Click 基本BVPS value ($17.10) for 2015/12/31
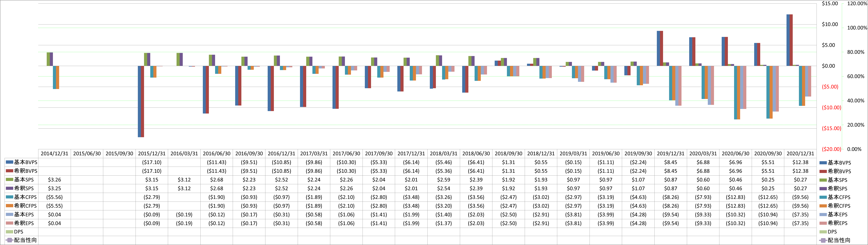 [x=152, y=162]
